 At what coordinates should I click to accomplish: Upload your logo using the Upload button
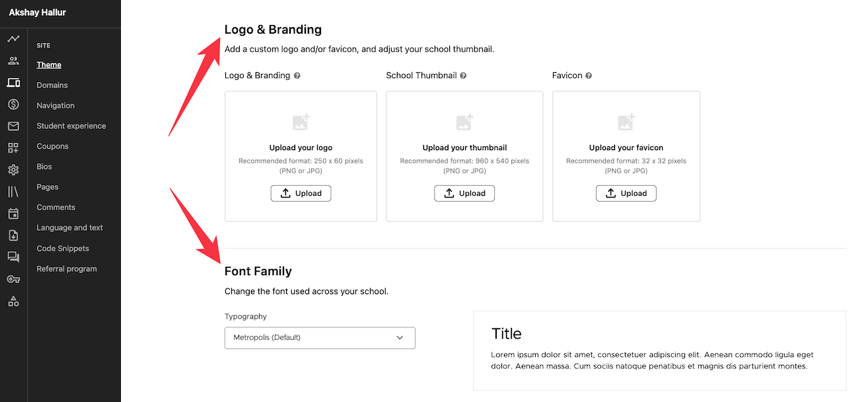click(x=301, y=193)
